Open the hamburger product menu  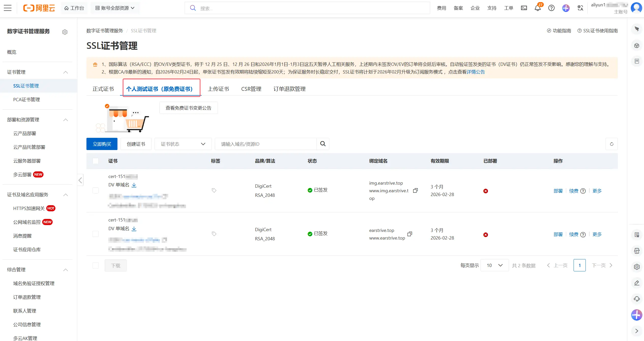click(8, 8)
